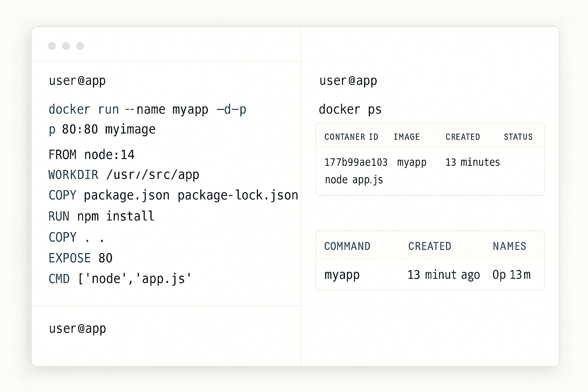Click the RUN npm install line
Viewport: 588px width, 392px height.
[x=101, y=216]
